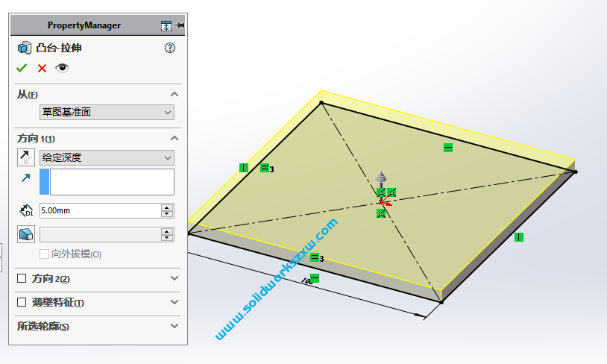
Task: Click the PropertyManager split panel icon
Action: pyautogui.click(x=166, y=25)
